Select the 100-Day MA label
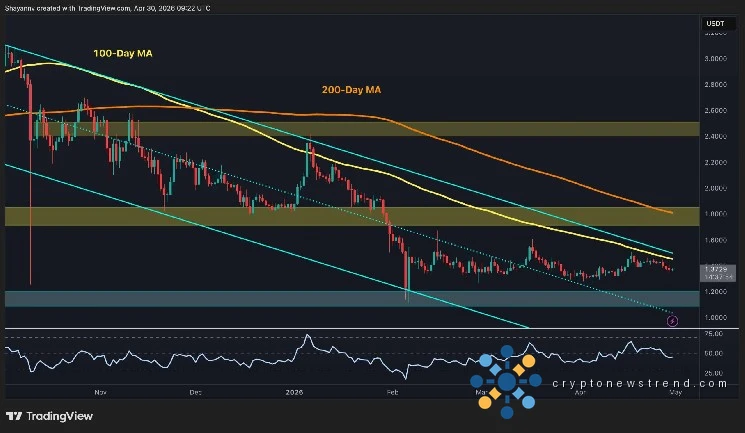Screen dimensions: 745x433 123,53
